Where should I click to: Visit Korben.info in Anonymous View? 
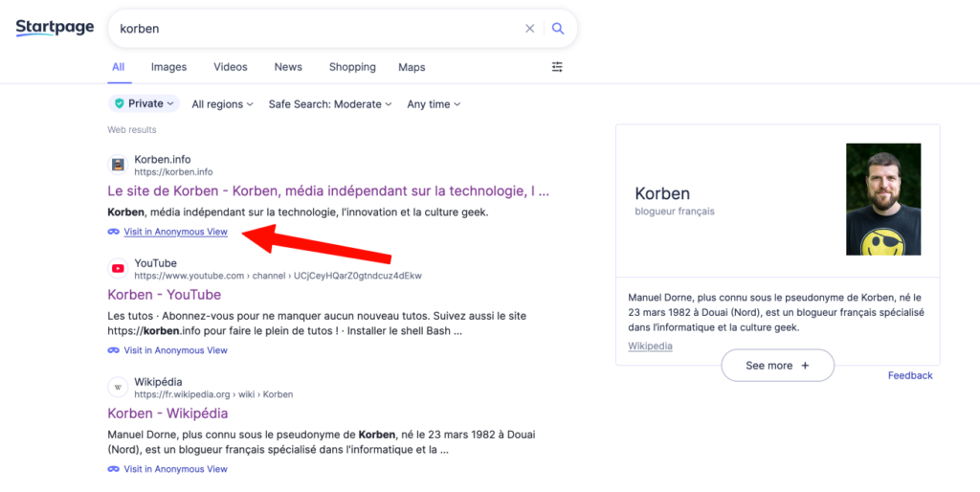tap(175, 232)
